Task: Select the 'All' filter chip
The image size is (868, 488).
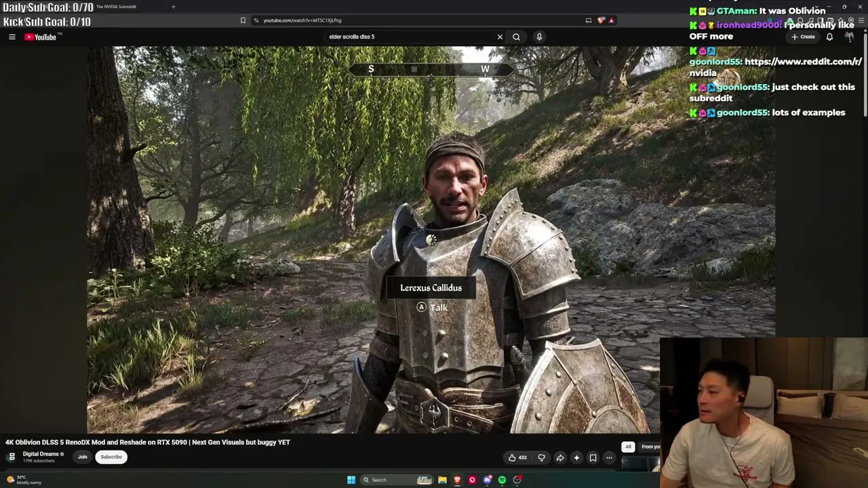Action: click(x=628, y=447)
